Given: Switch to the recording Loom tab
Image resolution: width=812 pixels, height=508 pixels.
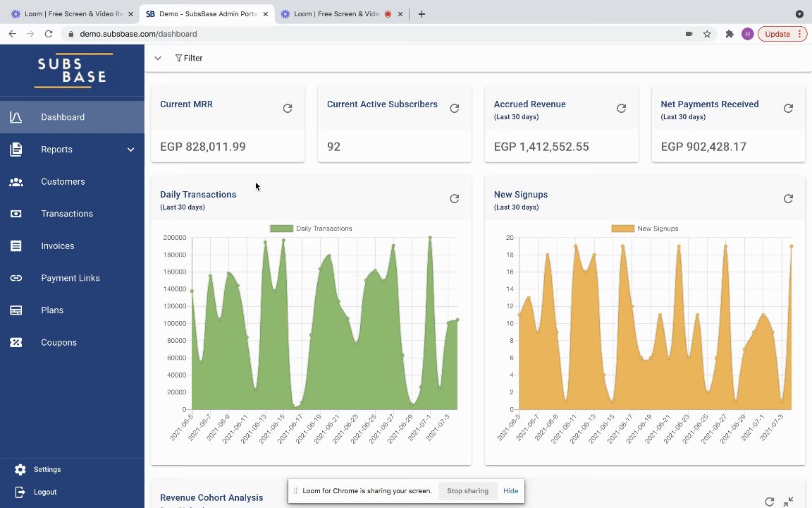Looking at the screenshot, I should point(342,14).
